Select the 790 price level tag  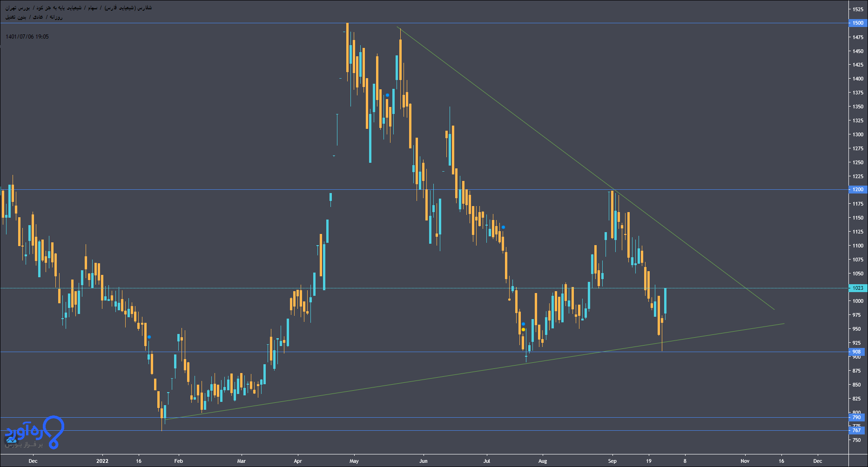857,417
